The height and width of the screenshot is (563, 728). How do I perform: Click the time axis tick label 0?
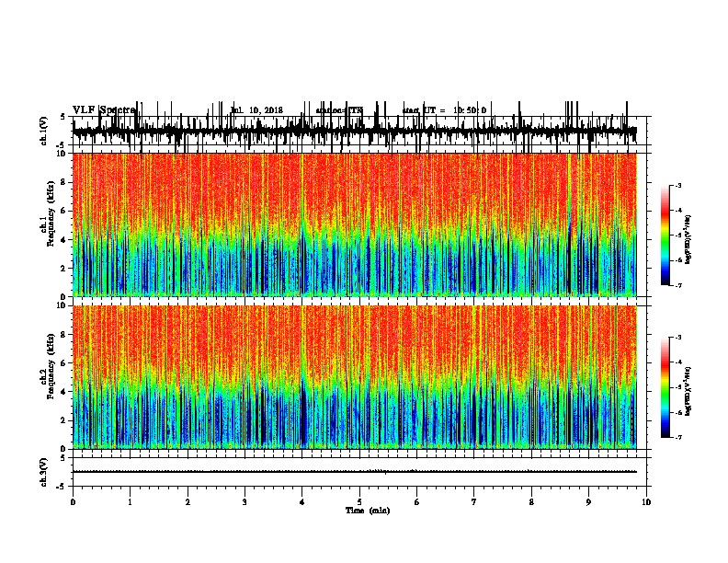coord(73,502)
